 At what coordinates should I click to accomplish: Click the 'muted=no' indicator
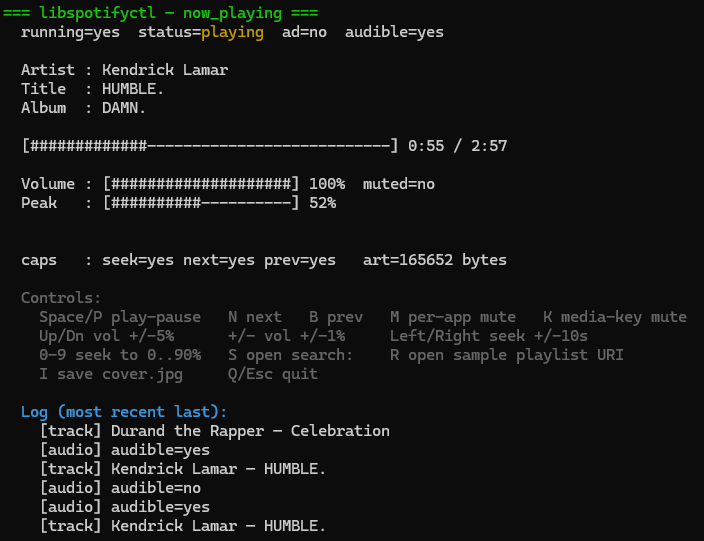click(399, 184)
